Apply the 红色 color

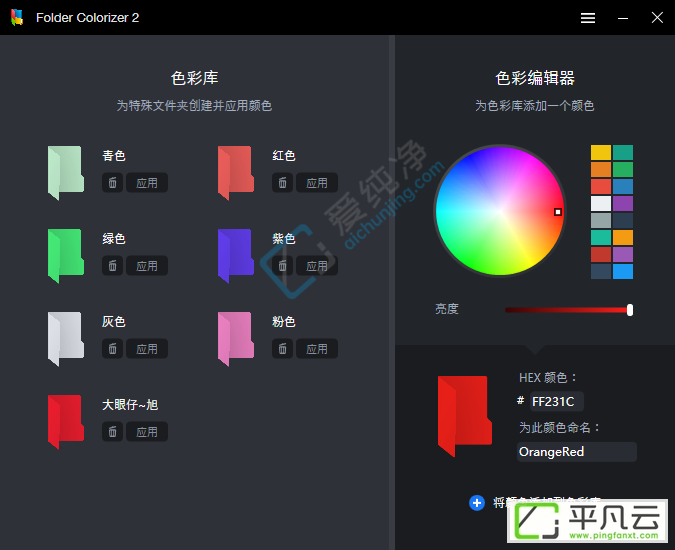317,183
